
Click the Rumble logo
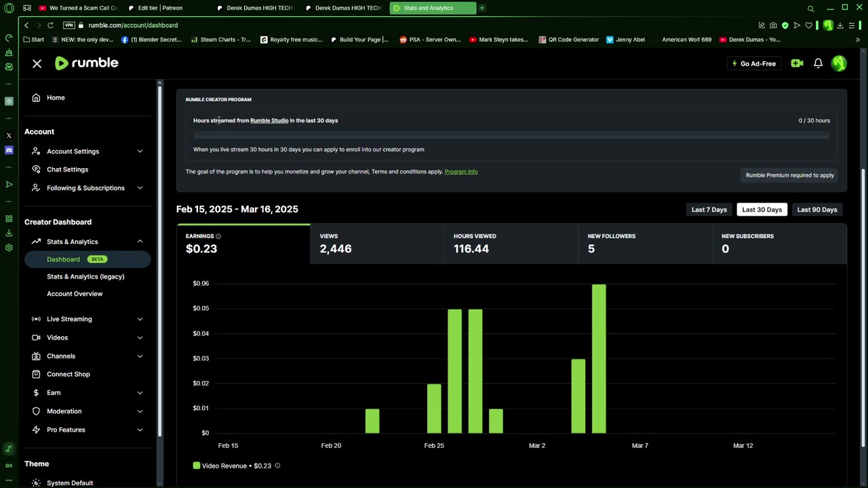[86, 63]
